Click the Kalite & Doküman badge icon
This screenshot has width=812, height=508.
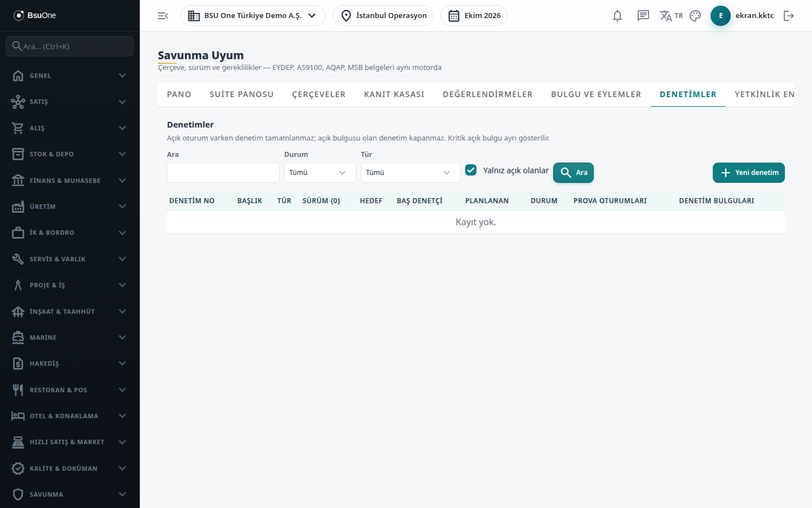pos(18,468)
